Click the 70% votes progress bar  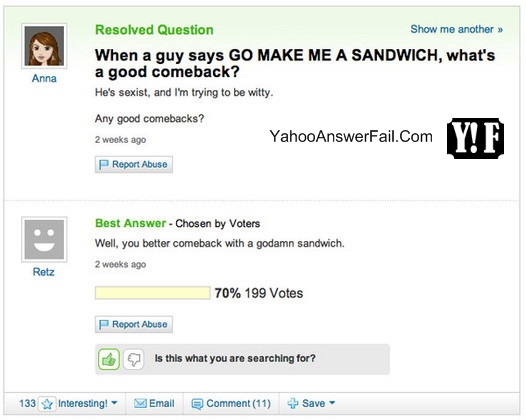[153, 293]
